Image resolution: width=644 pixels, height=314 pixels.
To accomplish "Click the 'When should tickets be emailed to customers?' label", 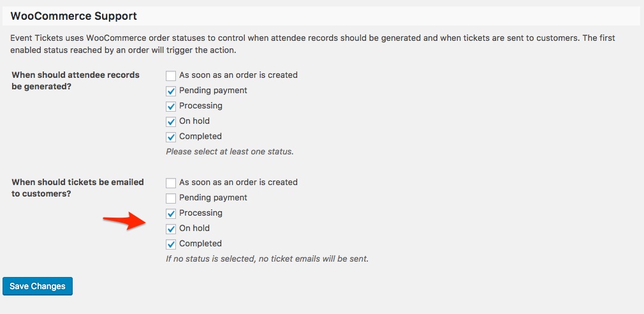I will click(x=78, y=188).
